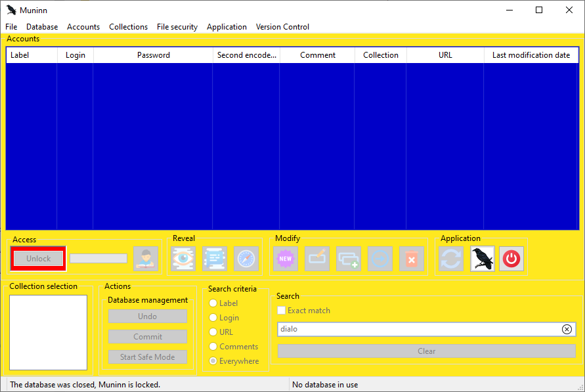The height and width of the screenshot is (392, 585).
Task: Click the 'No database in use' status text
Action: (325, 385)
